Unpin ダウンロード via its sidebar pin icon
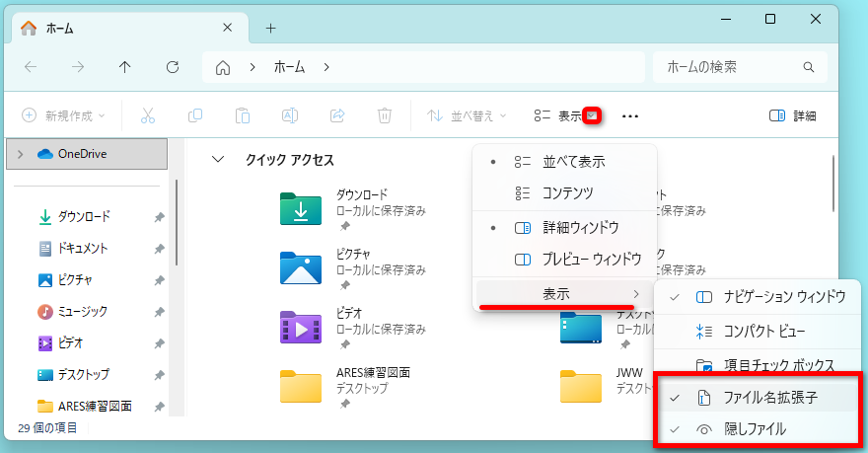Viewport: 868px width, 453px height. coord(160,217)
